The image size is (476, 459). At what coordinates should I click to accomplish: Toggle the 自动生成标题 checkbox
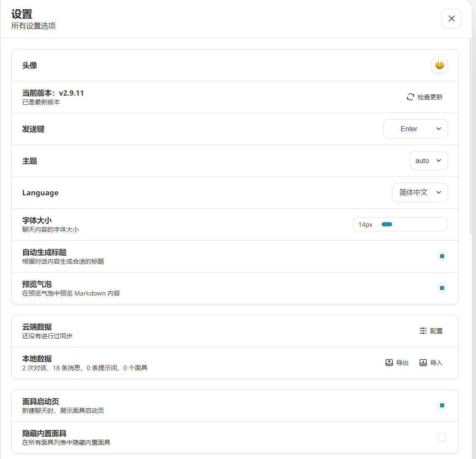coord(442,257)
